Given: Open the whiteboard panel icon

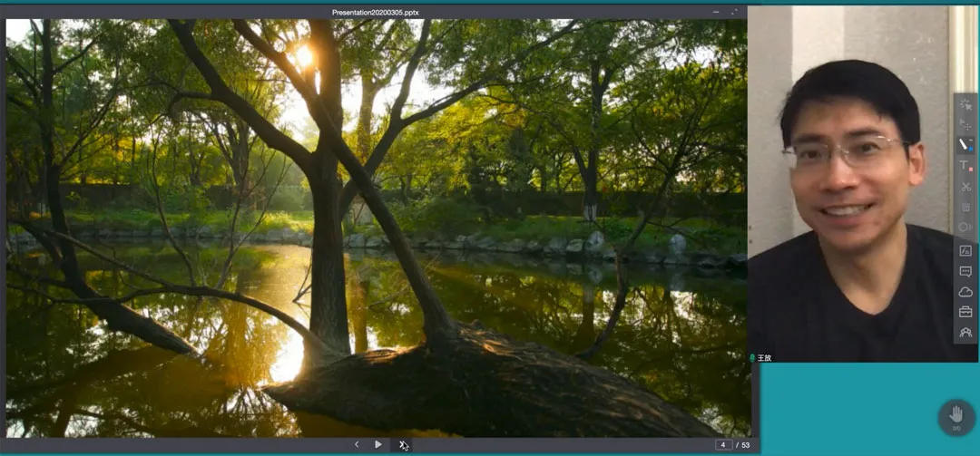Looking at the screenshot, I should point(965,250).
